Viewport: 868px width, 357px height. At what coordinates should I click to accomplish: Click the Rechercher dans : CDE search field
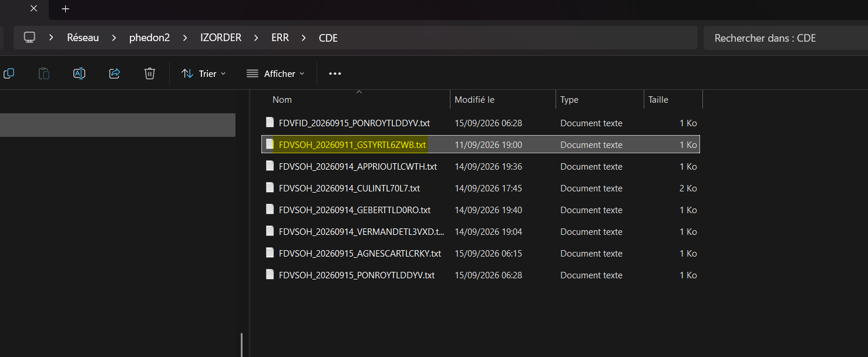(785, 38)
